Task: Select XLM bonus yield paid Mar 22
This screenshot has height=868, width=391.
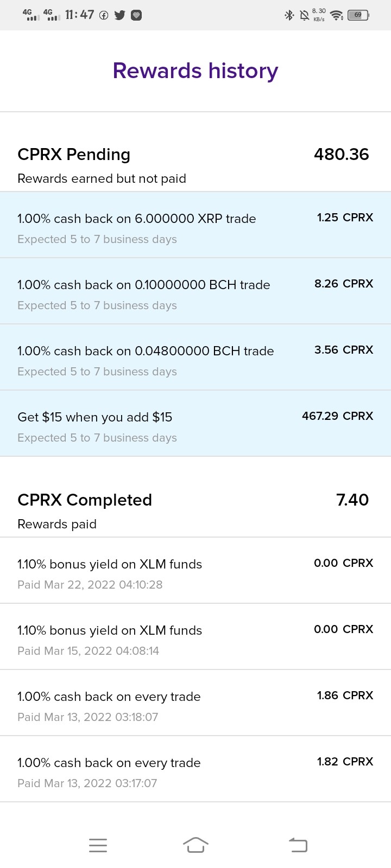Action: pos(195,570)
